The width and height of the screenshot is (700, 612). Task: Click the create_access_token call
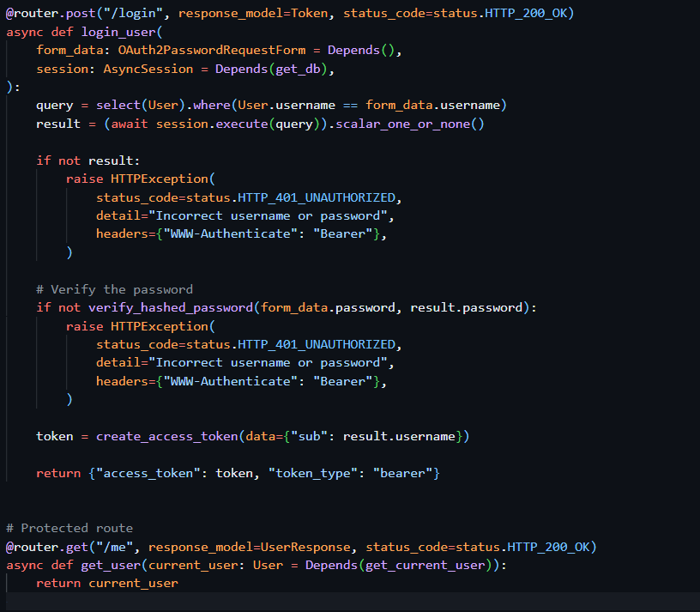click(167, 436)
